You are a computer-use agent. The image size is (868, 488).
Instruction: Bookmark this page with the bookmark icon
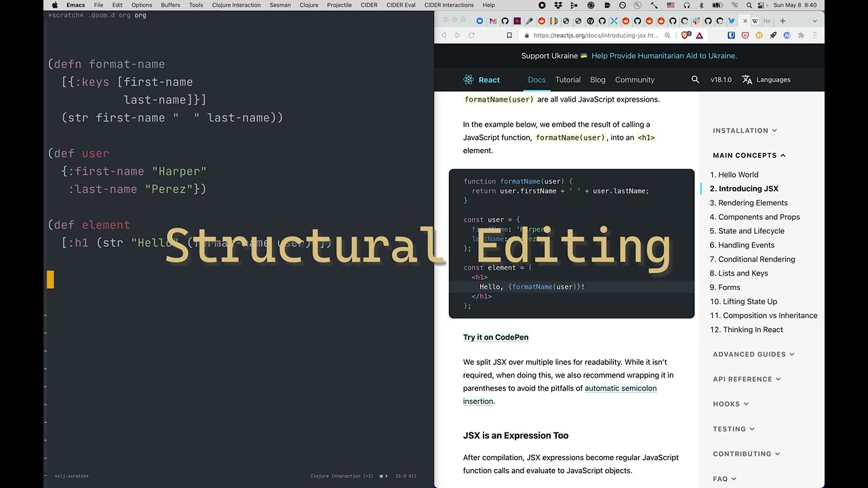[509, 35]
